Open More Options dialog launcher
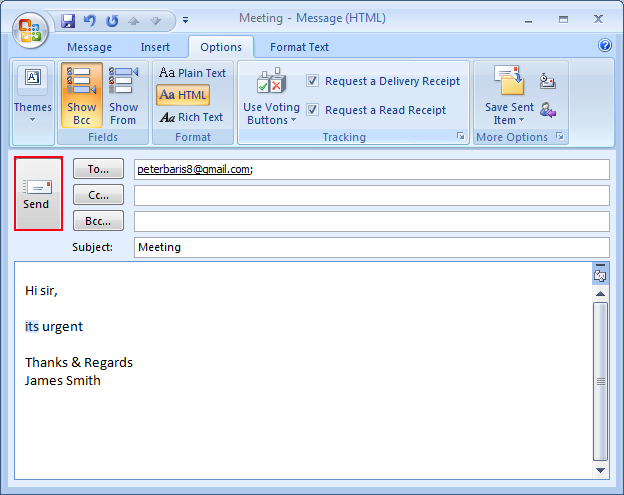 pyautogui.click(x=560, y=136)
